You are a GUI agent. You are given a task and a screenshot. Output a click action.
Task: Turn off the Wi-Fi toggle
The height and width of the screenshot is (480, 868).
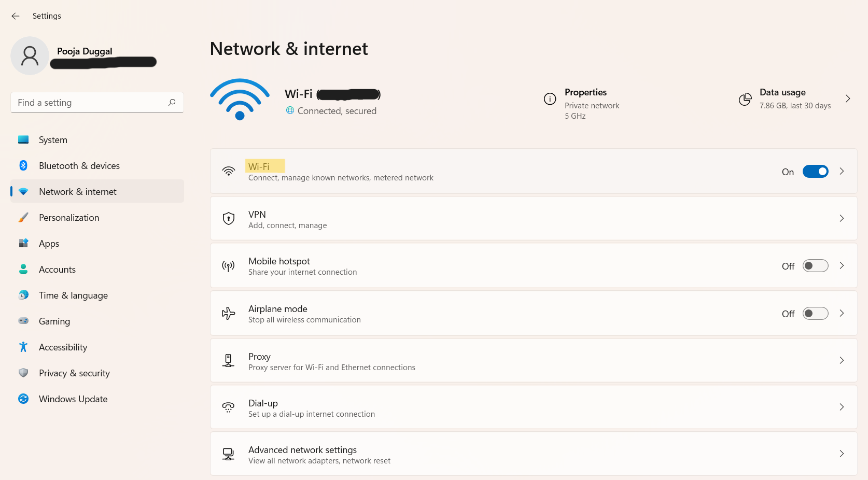pos(815,172)
